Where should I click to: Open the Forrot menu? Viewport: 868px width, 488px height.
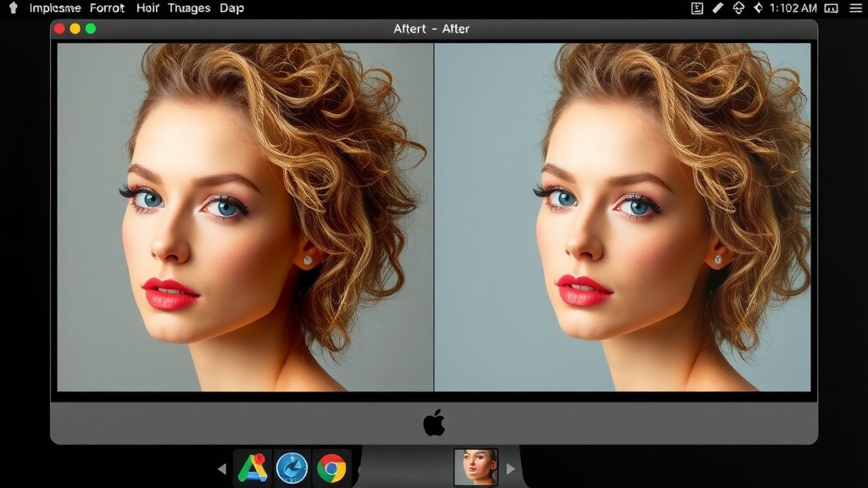coord(107,8)
